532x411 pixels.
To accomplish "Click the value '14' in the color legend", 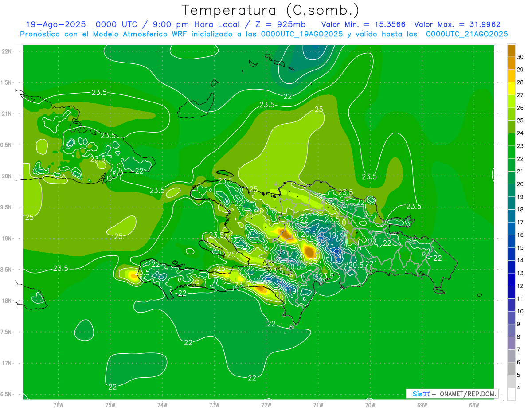I will click(x=520, y=260).
